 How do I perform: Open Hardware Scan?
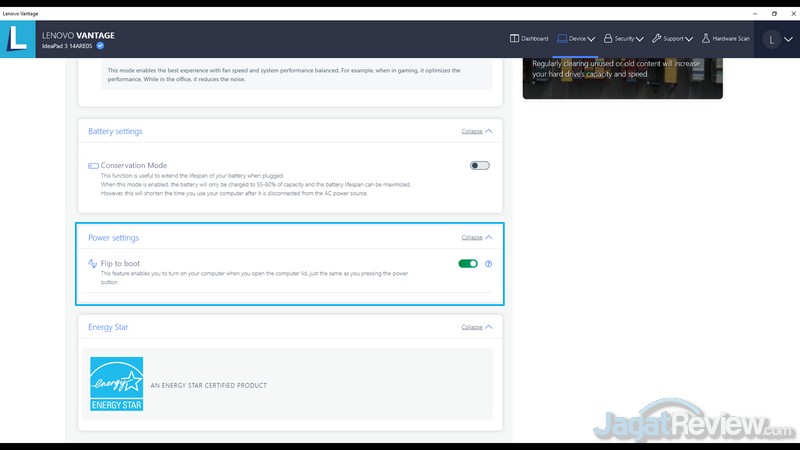point(726,39)
